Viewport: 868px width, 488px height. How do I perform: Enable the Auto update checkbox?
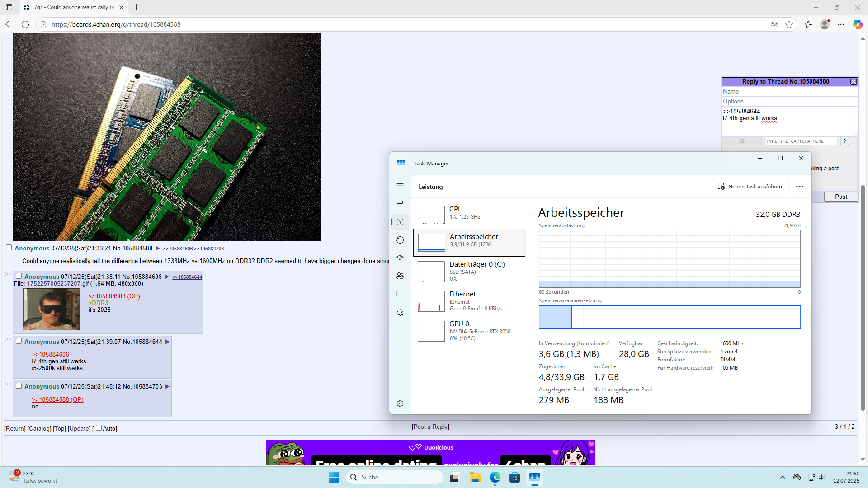[x=99, y=428]
